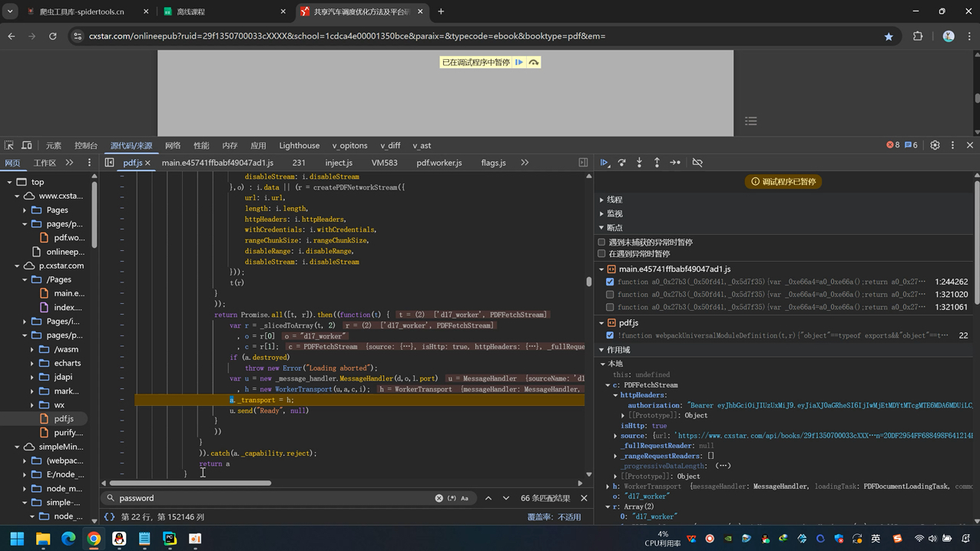
Task: Click the browser address bar URL
Action: click(x=347, y=36)
